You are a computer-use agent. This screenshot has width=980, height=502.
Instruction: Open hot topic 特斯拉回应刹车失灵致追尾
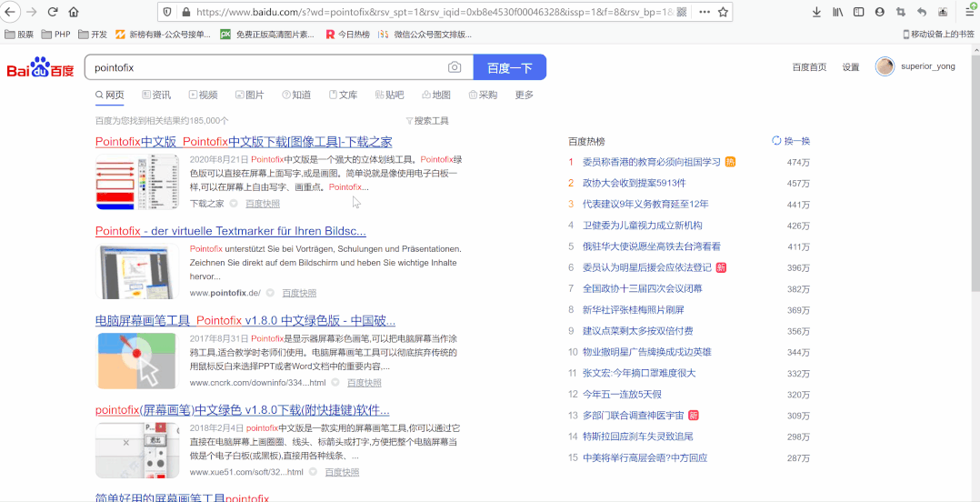pyautogui.click(x=637, y=437)
